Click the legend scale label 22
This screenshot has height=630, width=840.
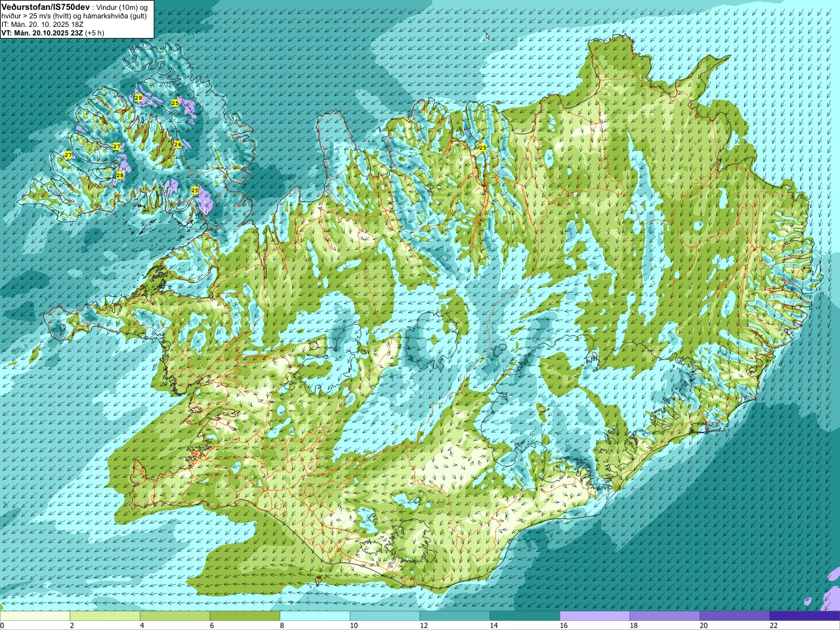tap(774, 625)
